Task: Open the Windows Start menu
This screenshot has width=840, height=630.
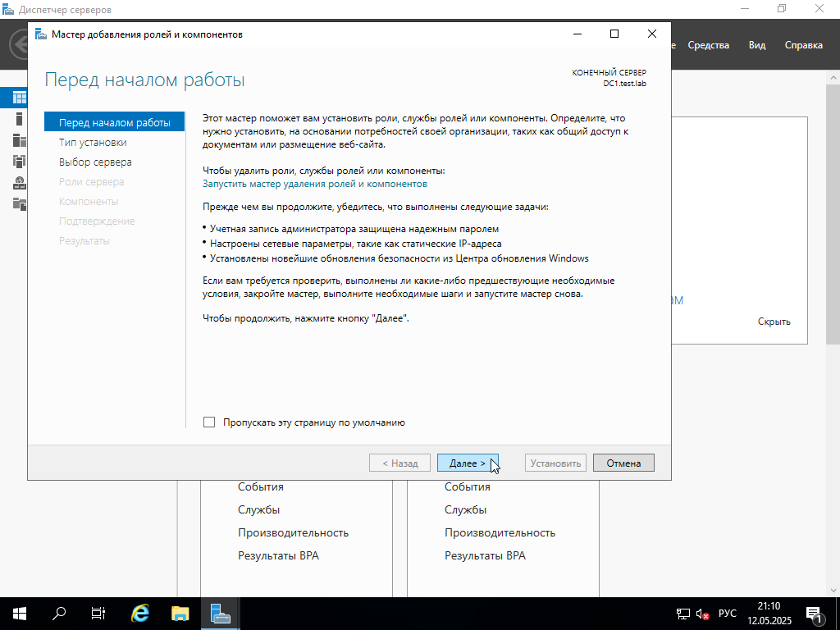Action: pyautogui.click(x=20, y=614)
